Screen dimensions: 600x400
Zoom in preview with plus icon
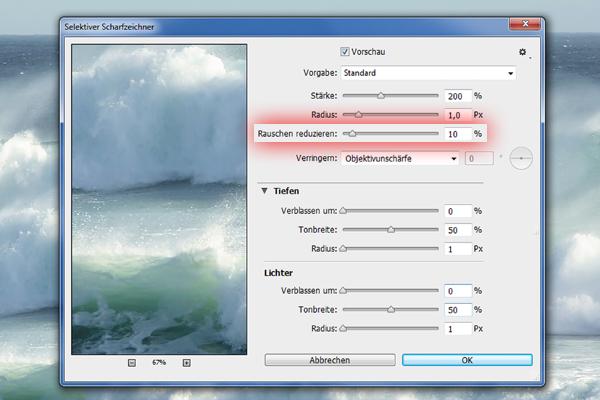coord(186,362)
